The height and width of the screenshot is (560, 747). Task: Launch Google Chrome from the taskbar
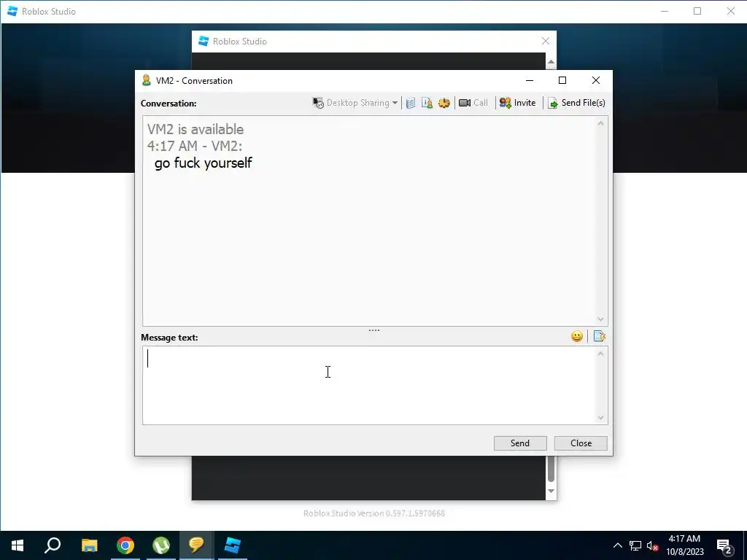click(125, 545)
